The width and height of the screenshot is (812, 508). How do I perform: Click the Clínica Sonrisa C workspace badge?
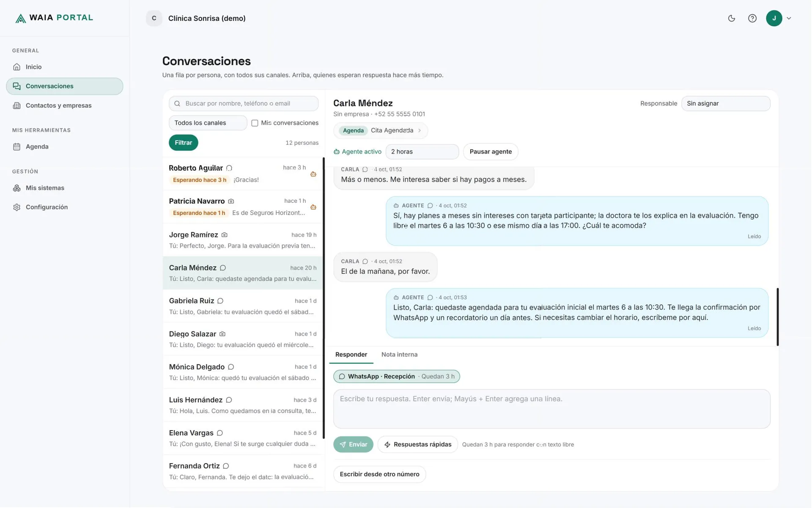[154, 18]
